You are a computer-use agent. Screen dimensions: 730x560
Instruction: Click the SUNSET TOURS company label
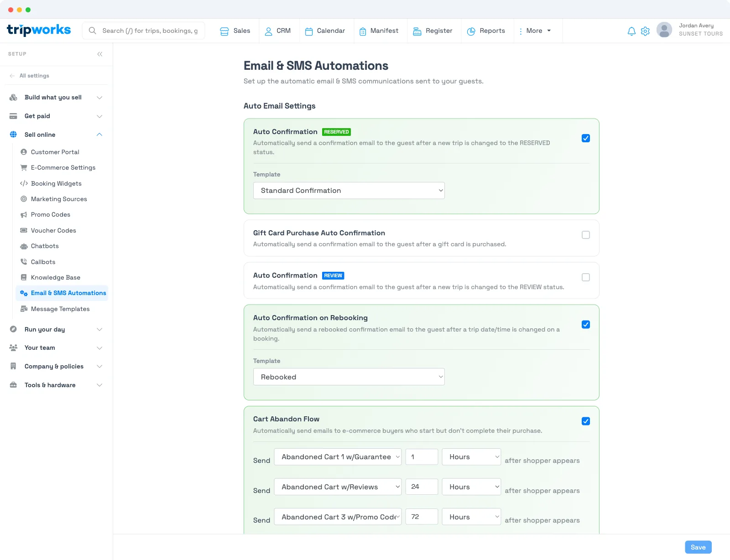pos(701,34)
